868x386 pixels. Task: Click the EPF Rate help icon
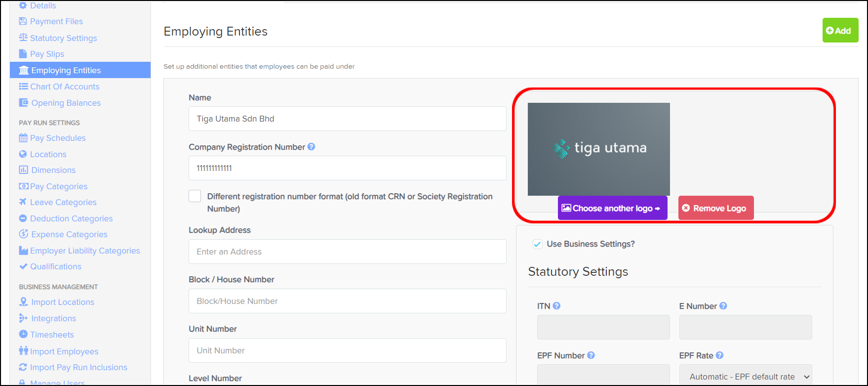(x=720, y=355)
